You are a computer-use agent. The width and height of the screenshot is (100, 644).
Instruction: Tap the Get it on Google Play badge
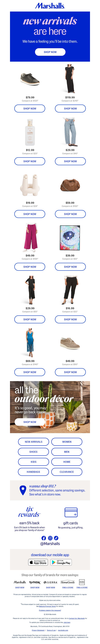tap(61, 562)
